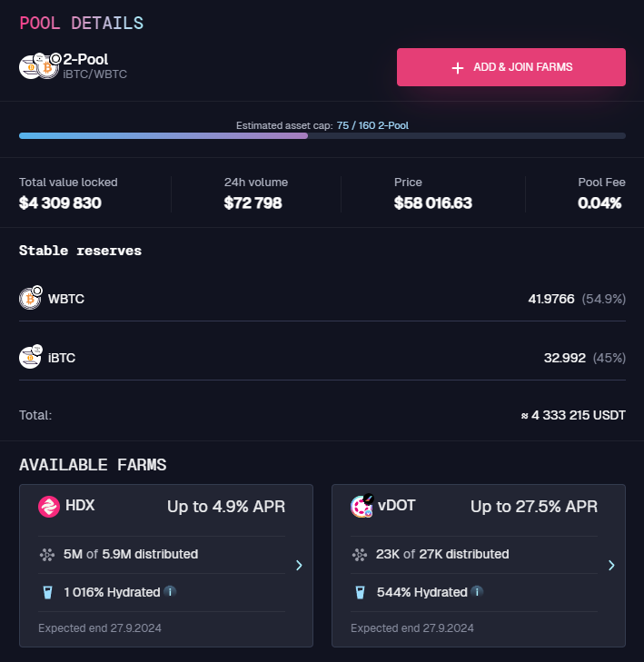644x662 pixels.
Task: Click the hydrated glass icon in vDOT farm
Action: tap(360, 593)
